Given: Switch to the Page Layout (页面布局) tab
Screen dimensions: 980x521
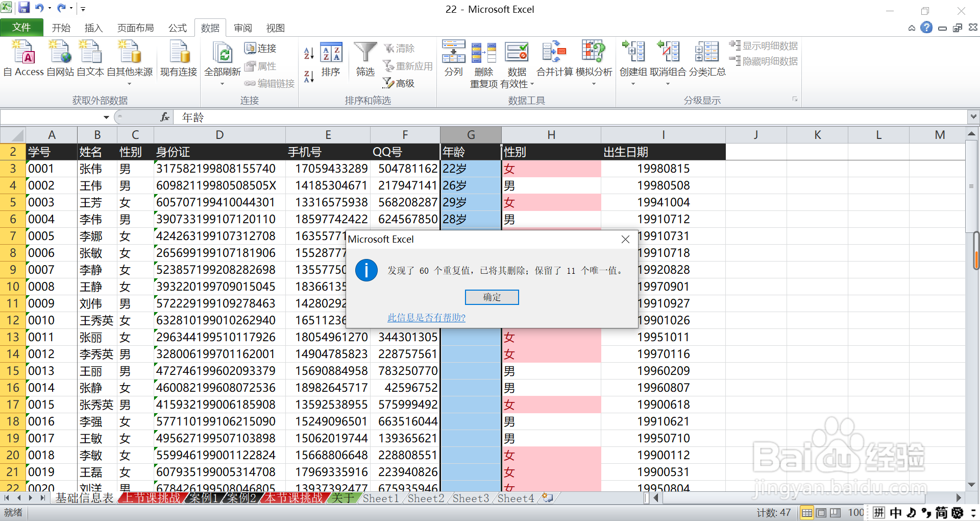Looking at the screenshot, I should (x=135, y=28).
